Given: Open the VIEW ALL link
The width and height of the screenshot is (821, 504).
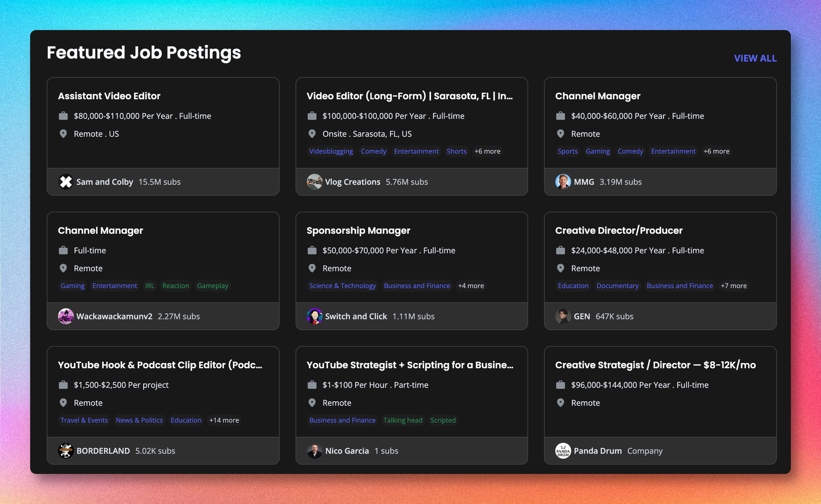Looking at the screenshot, I should pyautogui.click(x=755, y=58).
